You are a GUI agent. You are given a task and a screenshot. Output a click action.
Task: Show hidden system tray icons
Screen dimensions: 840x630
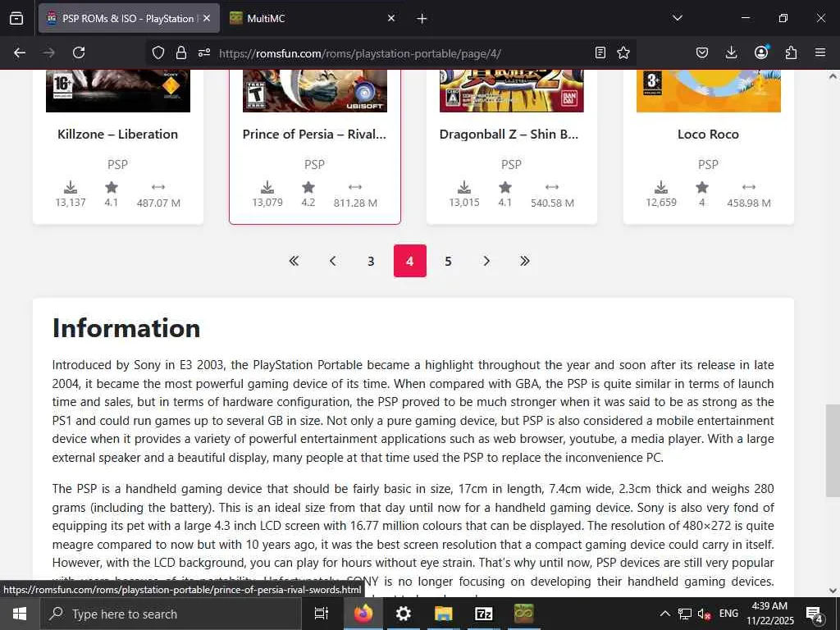click(x=664, y=614)
